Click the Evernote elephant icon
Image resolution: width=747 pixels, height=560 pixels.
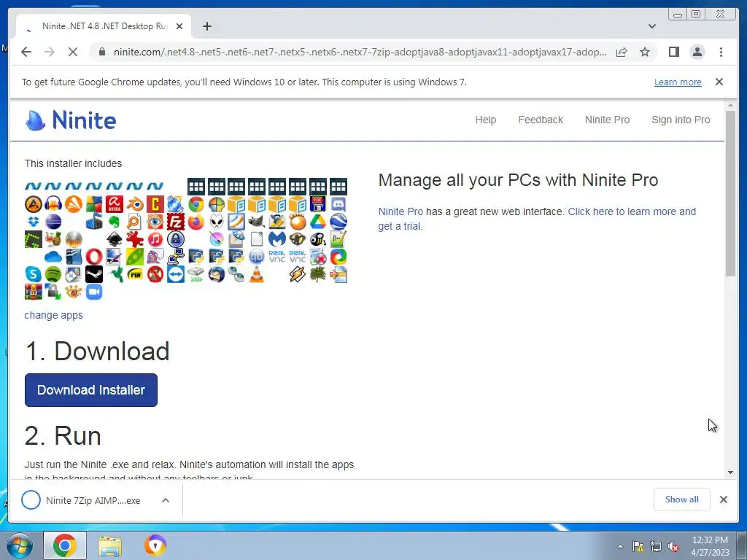[115, 222]
